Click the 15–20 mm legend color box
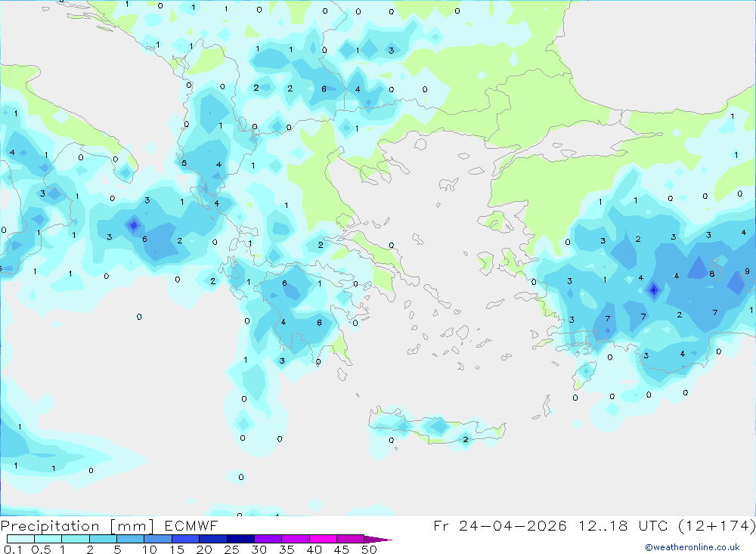The image size is (756, 554). click(x=186, y=539)
